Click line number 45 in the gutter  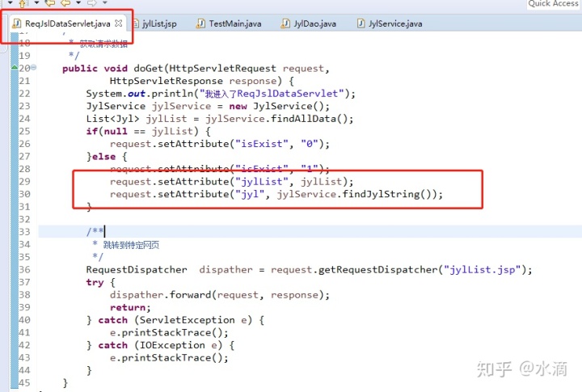[24, 383]
